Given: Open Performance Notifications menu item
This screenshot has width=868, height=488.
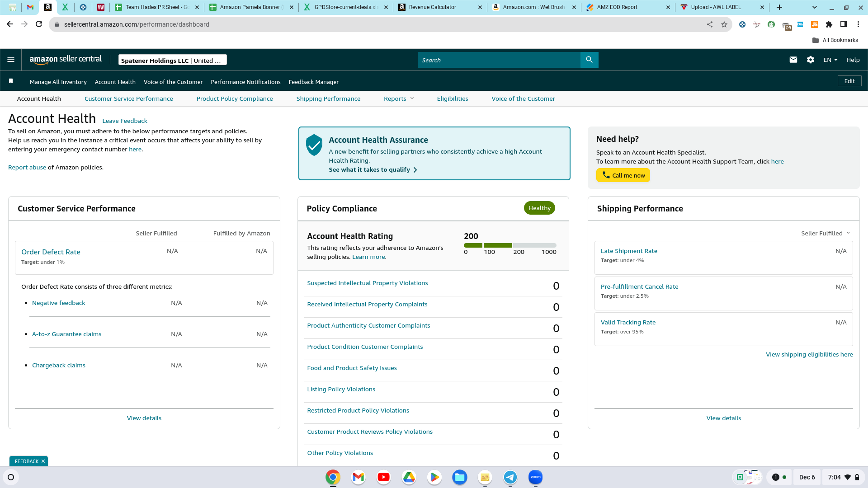Looking at the screenshot, I should point(245,82).
